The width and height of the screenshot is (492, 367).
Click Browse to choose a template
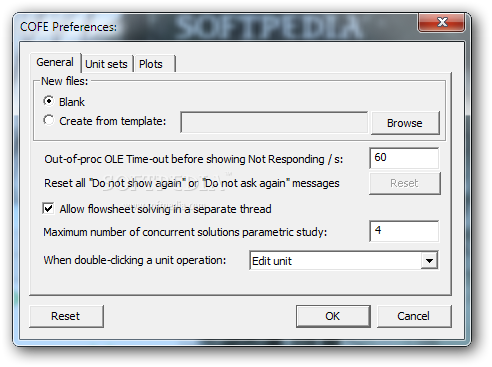click(405, 123)
